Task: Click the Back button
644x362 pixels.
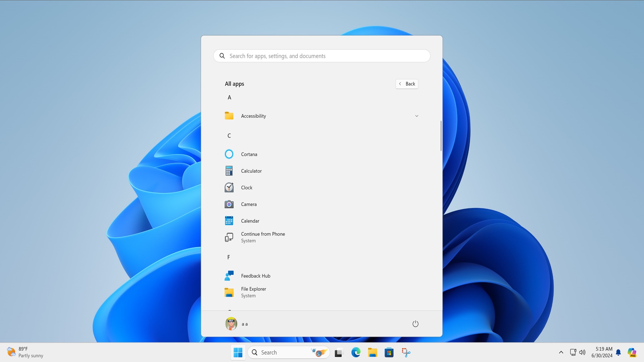Action: coord(407,84)
